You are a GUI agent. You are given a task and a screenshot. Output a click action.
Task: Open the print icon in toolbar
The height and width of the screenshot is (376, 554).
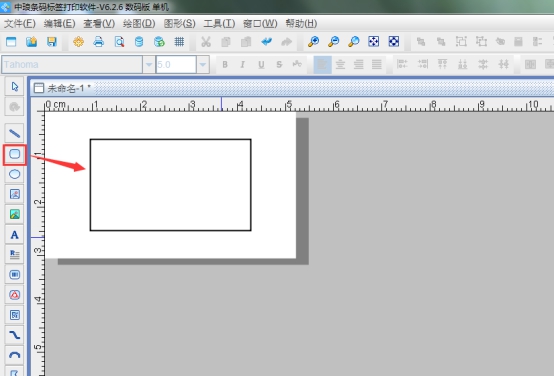[x=99, y=42]
